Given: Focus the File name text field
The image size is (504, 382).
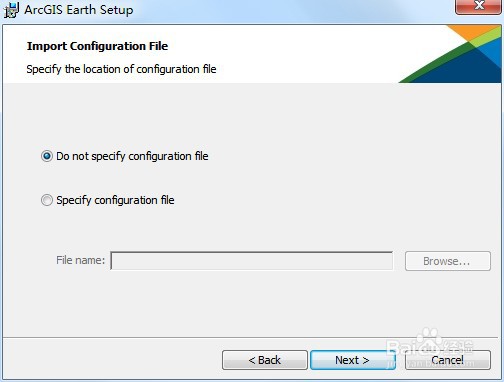Looking at the screenshot, I should (252, 261).
